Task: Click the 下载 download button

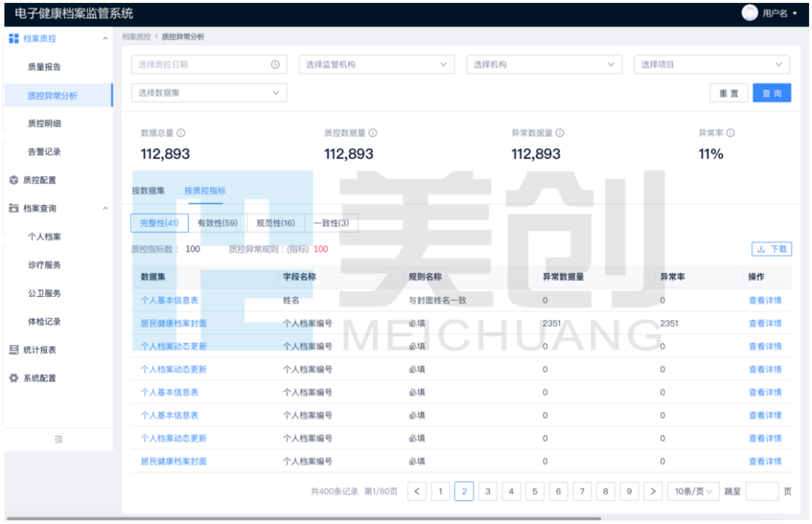Action: click(x=771, y=249)
